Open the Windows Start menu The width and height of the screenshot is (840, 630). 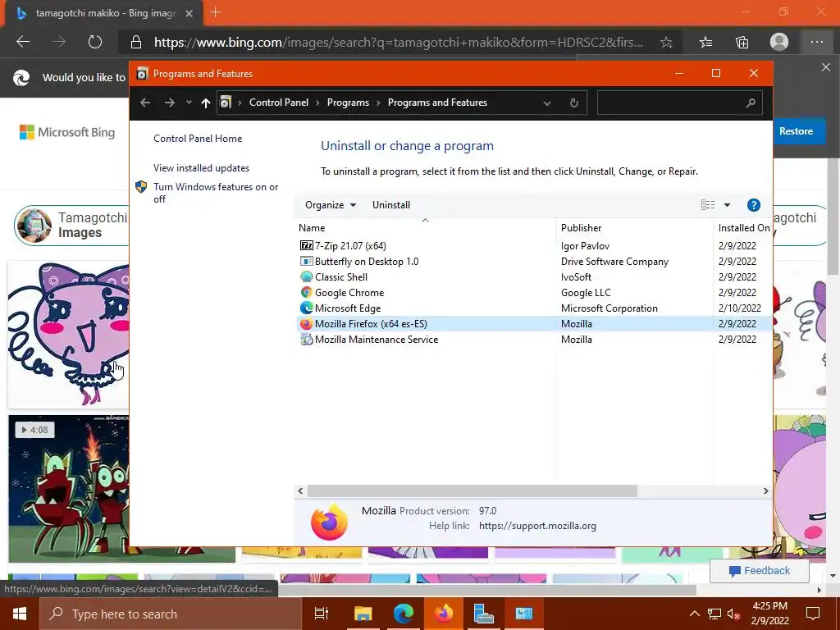[x=20, y=614]
